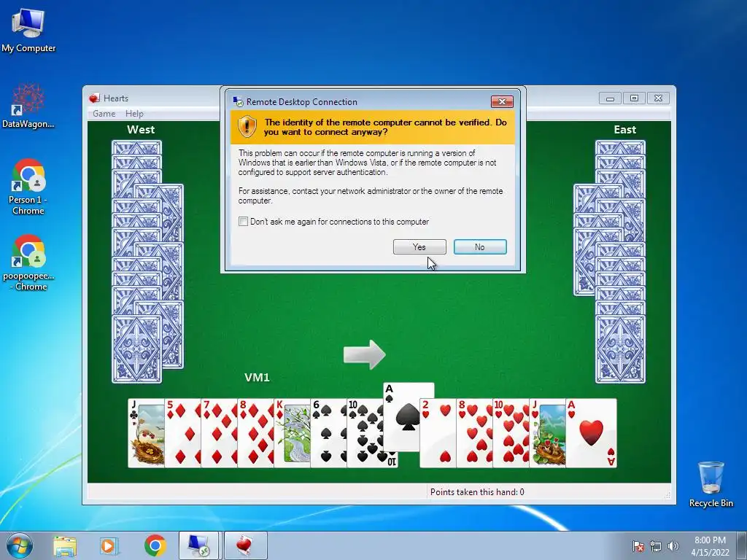The height and width of the screenshot is (560, 747).
Task: Switch to Hearts game taskbar item
Action: pyautogui.click(x=245, y=545)
